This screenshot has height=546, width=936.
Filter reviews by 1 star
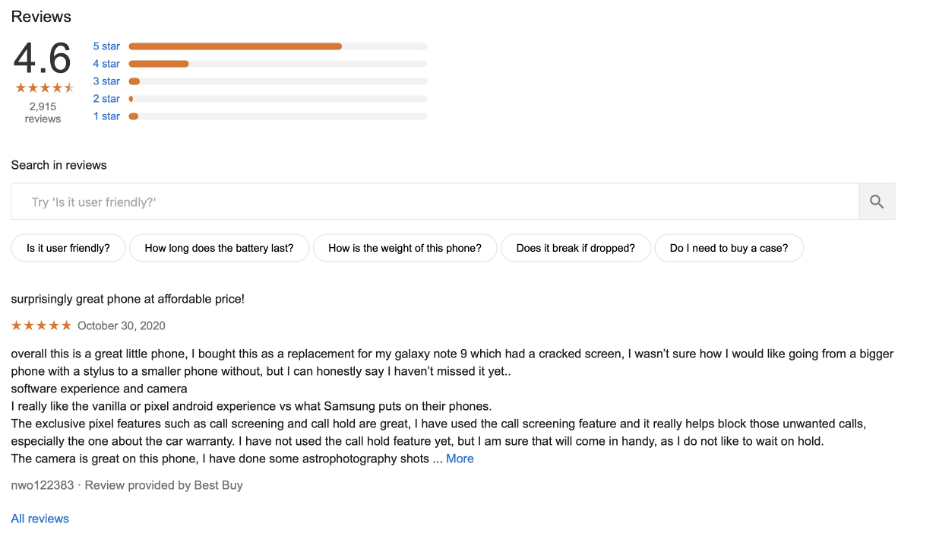coord(106,116)
